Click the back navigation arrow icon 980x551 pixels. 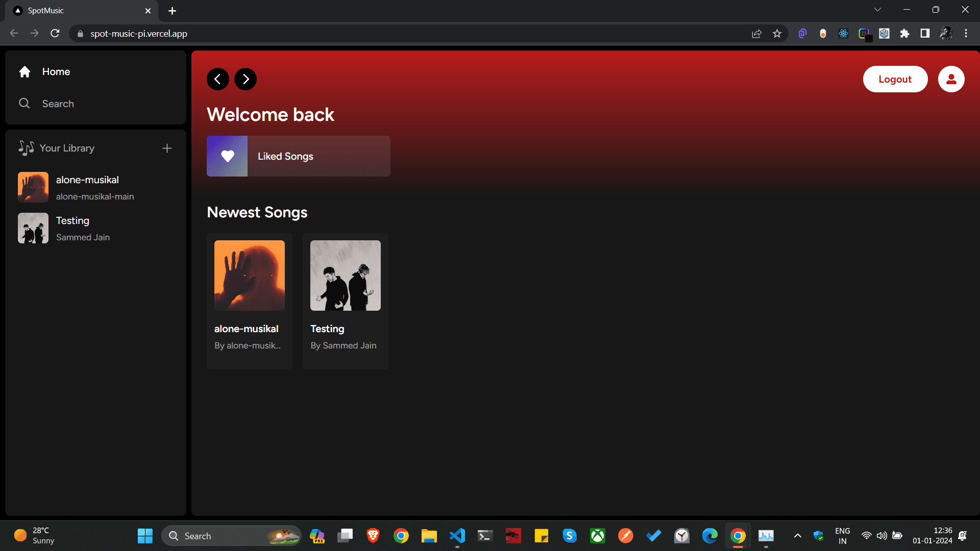(218, 79)
